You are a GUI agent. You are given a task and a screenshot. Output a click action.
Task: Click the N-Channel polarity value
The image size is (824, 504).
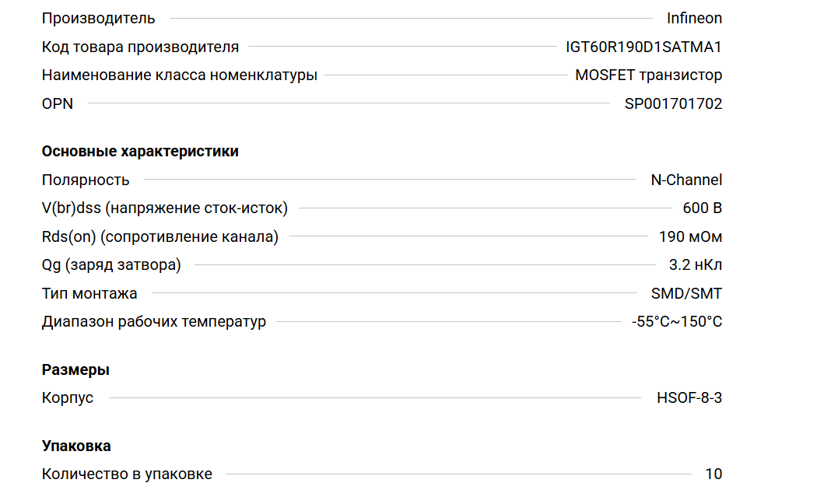pyautogui.click(x=686, y=180)
